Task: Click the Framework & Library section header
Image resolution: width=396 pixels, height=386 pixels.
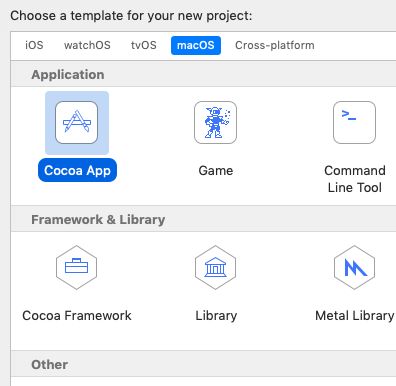Action: pos(98,220)
